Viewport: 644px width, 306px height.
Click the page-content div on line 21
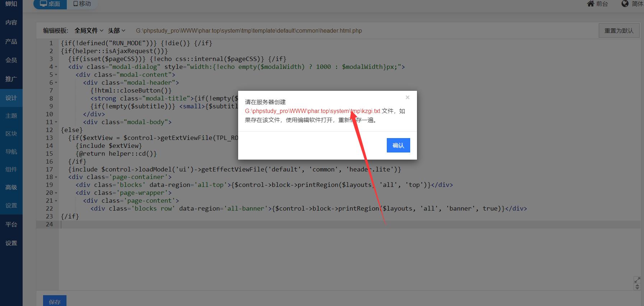131,201
